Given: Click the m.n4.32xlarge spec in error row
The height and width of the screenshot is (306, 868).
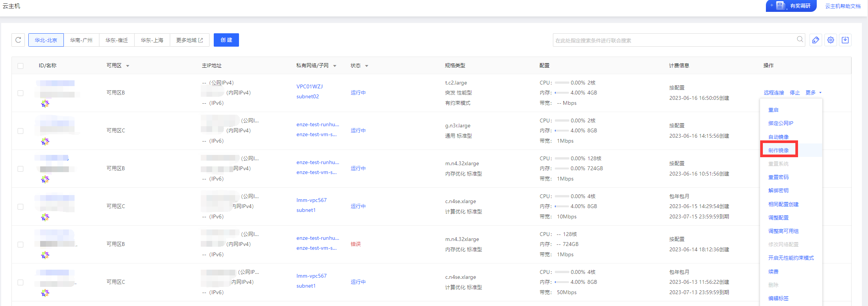Looking at the screenshot, I should [x=462, y=239].
